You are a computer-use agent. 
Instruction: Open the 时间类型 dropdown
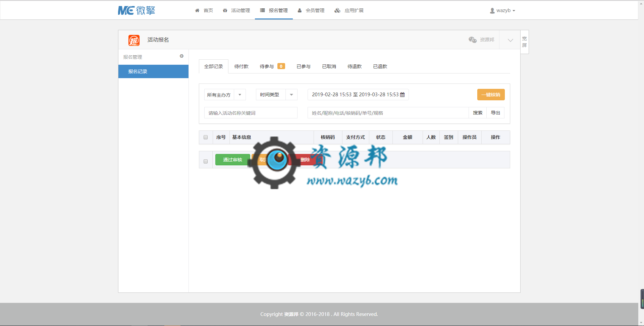(277, 95)
